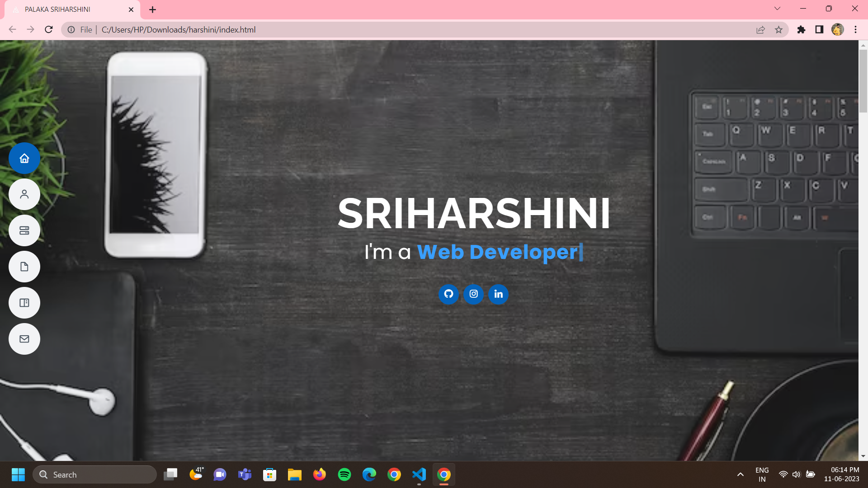Open a new browser tab
868x488 pixels.
[x=152, y=9]
